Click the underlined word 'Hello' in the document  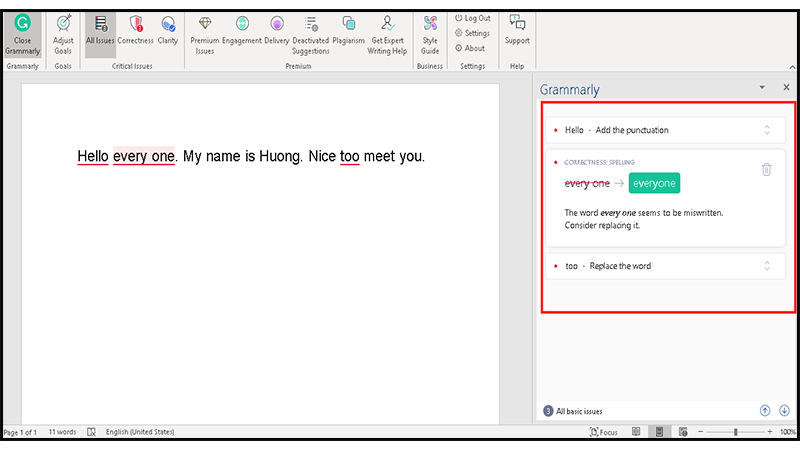click(x=93, y=156)
